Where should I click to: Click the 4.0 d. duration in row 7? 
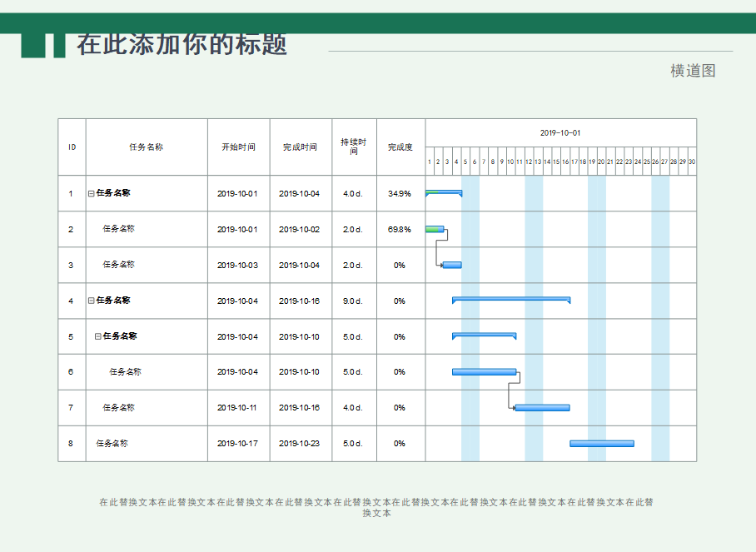[353, 408]
